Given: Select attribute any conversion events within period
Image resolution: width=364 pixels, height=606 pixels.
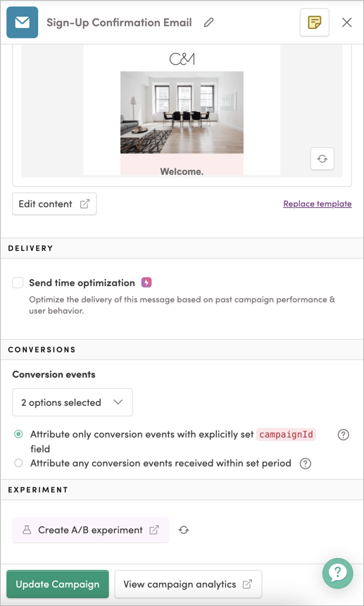Looking at the screenshot, I should click(x=18, y=463).
